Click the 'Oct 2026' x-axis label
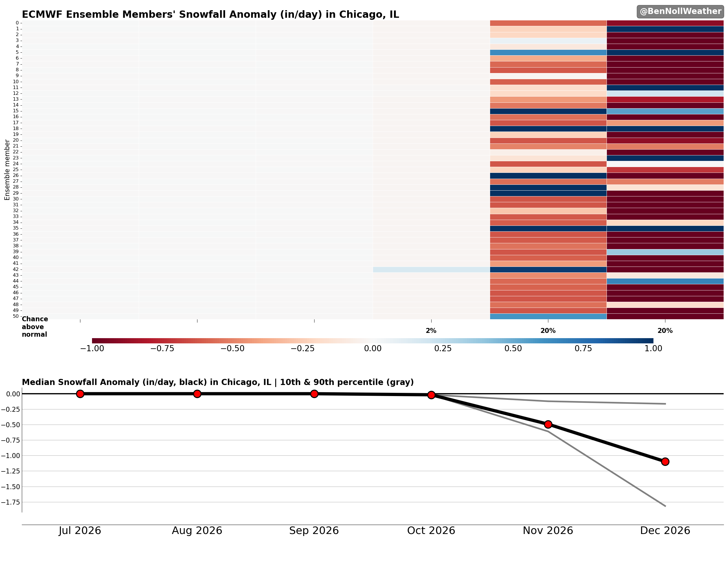This screenshot has height=582, width=728. (x=431, y=531)
